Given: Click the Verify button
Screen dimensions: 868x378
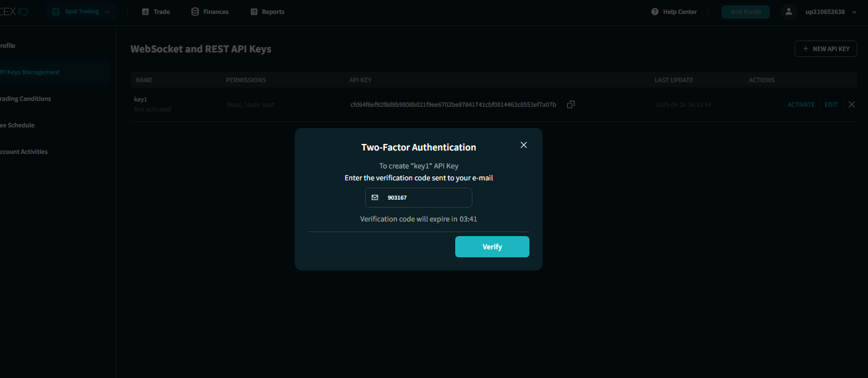Looking at the screenshot, I should 492,247.
